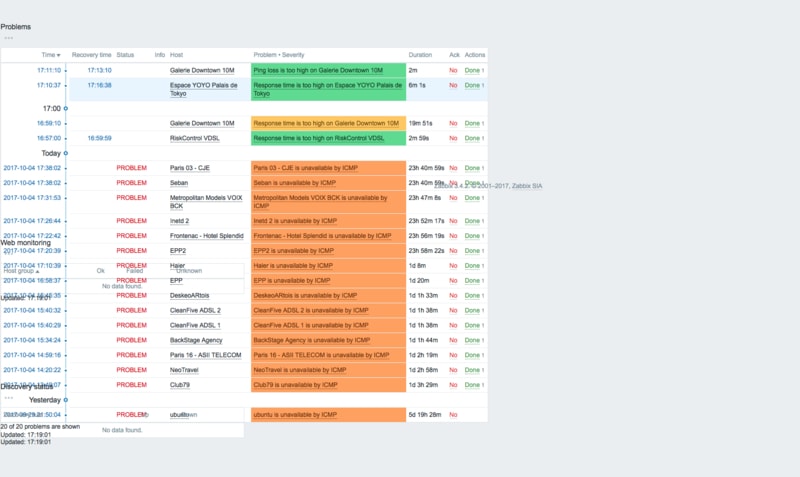Open problem time 16:59:10
Viewport: 800px width, 477px height.
tap(48, 123)
